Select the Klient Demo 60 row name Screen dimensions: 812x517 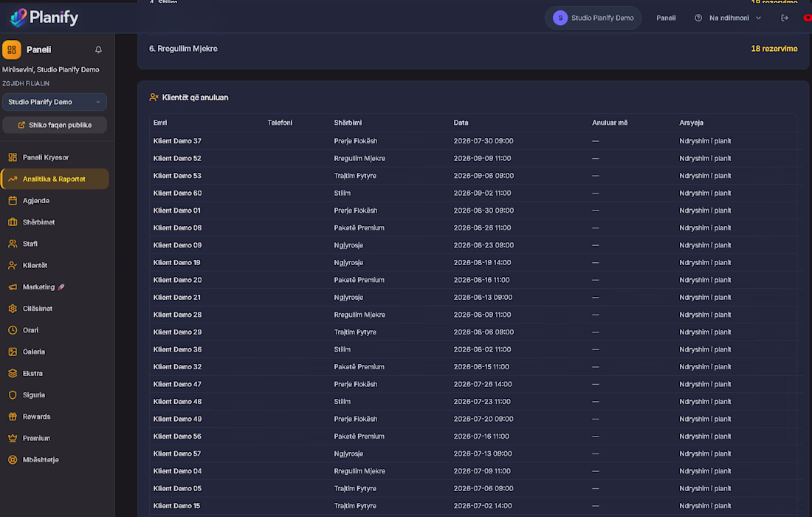click(178, 194)
